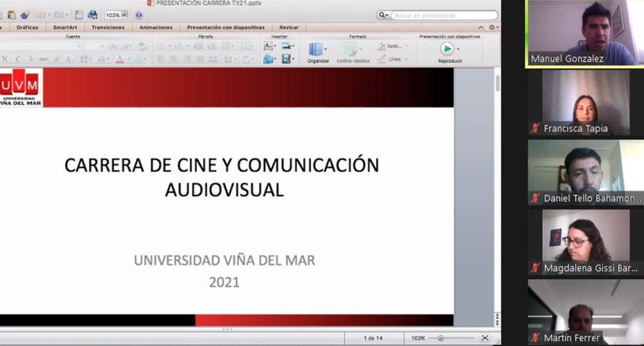Click the search magnifier icon
Viewport: 644px width, 346px height.
click(x=381, y=15)
